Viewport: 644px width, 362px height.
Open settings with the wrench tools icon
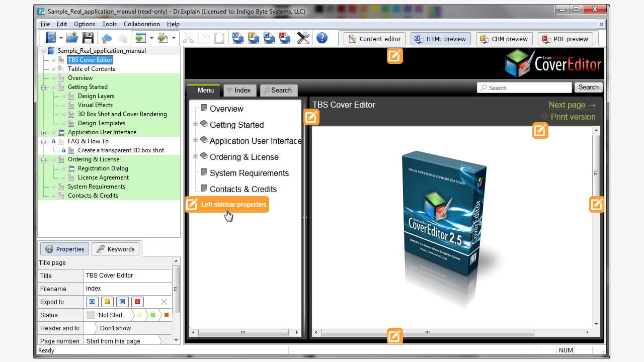click(x=303, y=38)
